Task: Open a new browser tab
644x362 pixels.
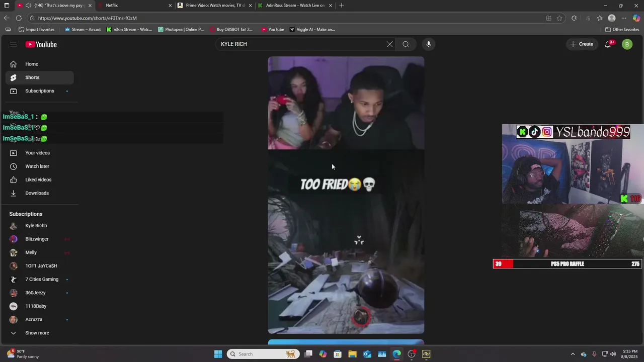Action: pos(342,6)
